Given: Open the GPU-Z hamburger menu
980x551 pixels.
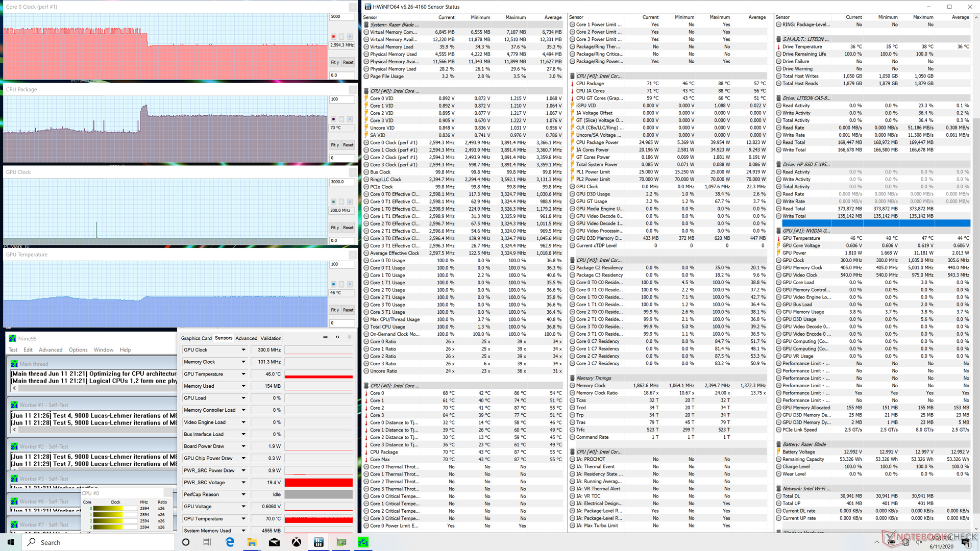Looking at the screenshot, I should [x=350, y=337].
